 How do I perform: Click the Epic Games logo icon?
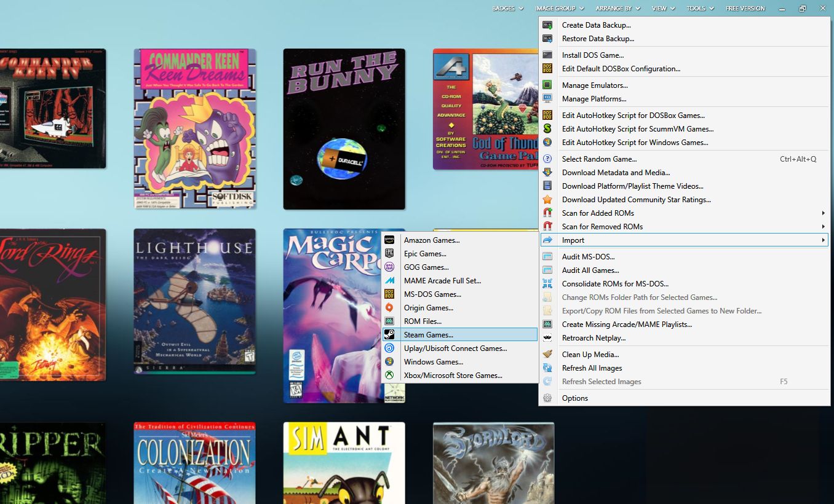tap(389, 254)
